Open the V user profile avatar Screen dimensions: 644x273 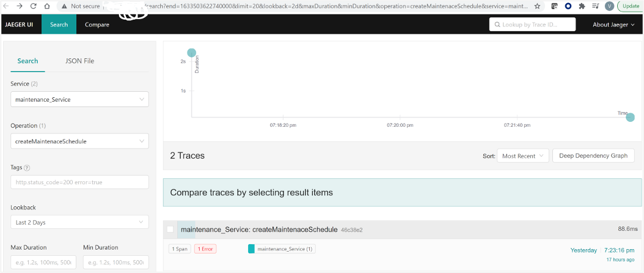click(610, 6)
